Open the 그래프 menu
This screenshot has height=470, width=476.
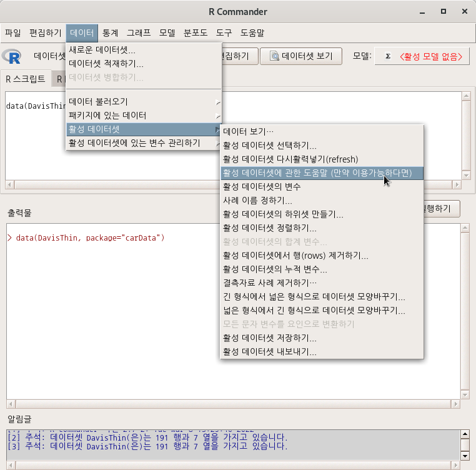(x=139, y=32)
